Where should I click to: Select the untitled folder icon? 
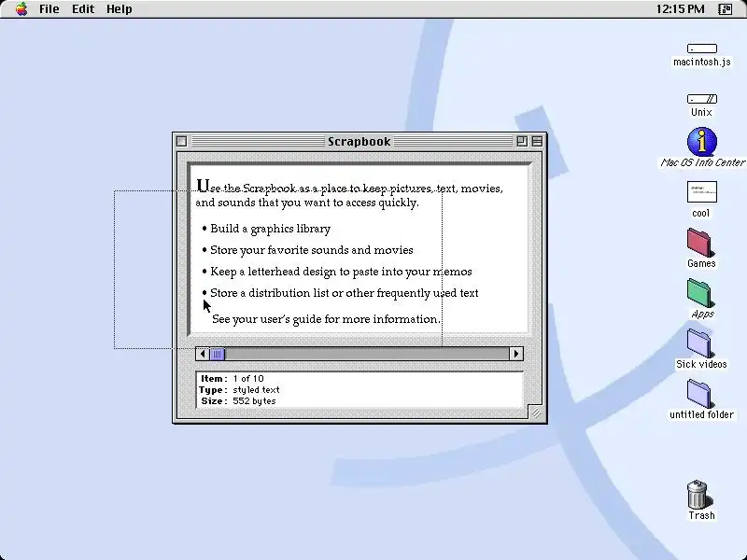[x=699, y=394]
